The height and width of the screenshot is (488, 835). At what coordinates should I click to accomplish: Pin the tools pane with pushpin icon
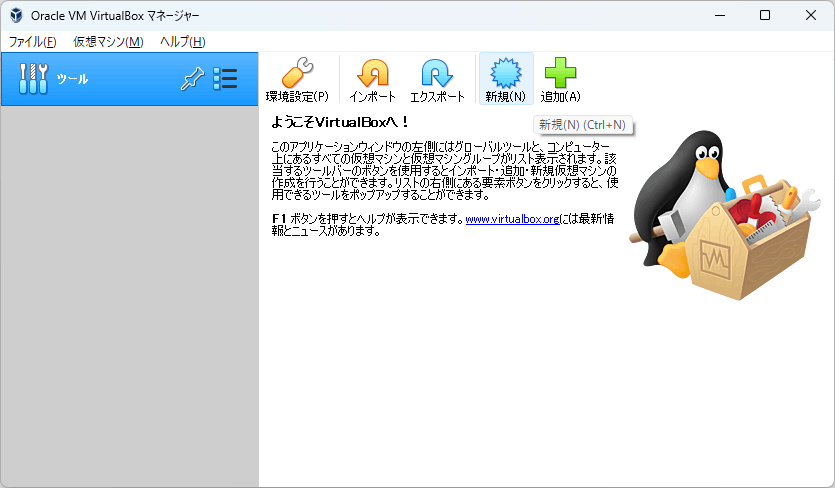coord(192,79)
